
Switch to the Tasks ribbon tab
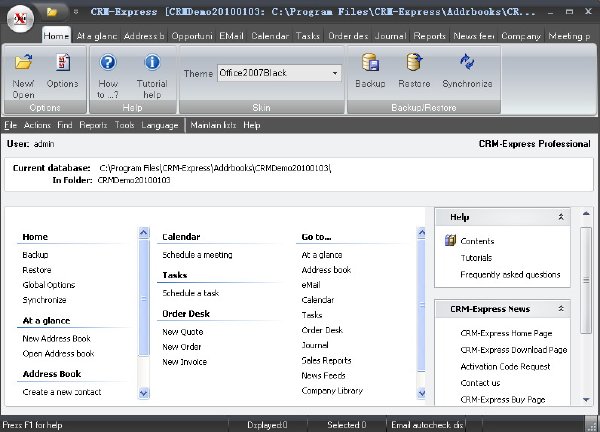308,36
